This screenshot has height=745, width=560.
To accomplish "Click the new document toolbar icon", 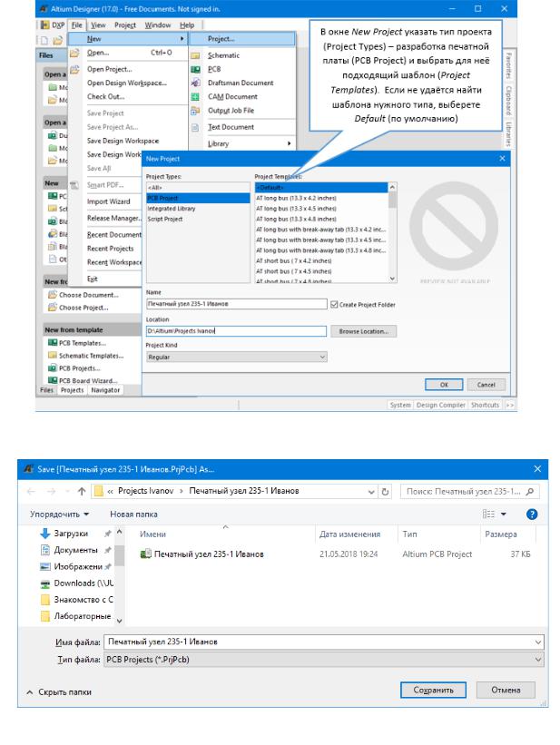I will click(x=44, y=41).
